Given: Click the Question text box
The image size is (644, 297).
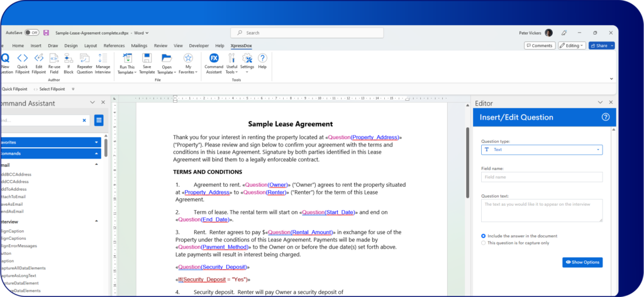Looking at the screenshot, I should click(x=541, y=210).
